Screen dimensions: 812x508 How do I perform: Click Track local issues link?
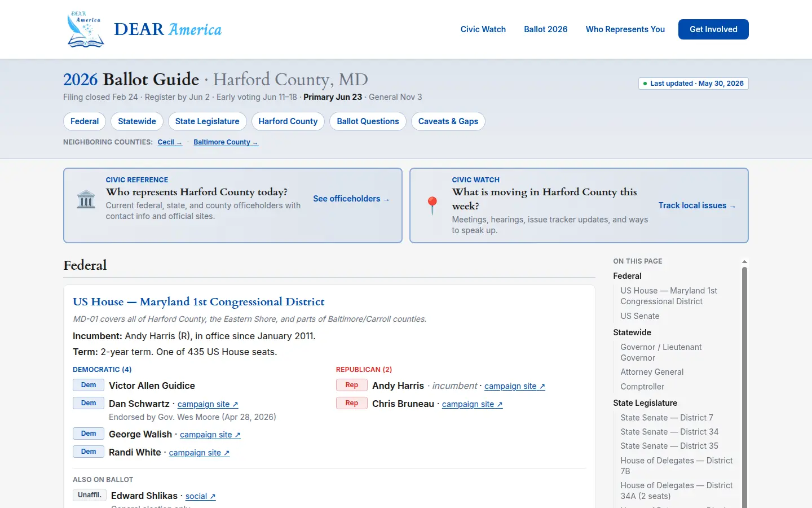(x=697, y=205)
